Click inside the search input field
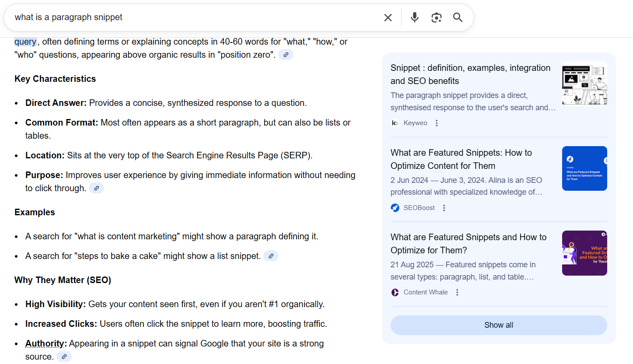633x364 pixels. click(175, 17)
